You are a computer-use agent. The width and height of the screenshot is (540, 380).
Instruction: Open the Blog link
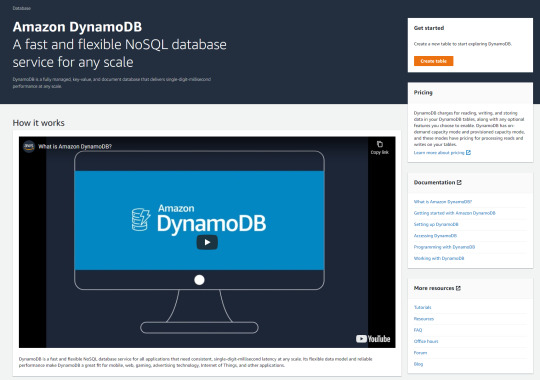[x=418, y=364]
